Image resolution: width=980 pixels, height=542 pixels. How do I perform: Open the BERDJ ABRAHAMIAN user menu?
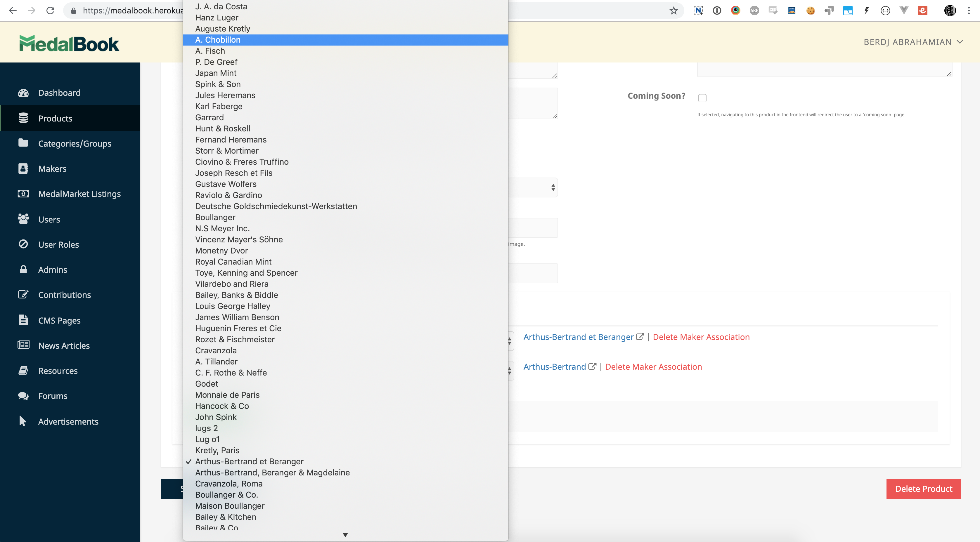point(913,42)
